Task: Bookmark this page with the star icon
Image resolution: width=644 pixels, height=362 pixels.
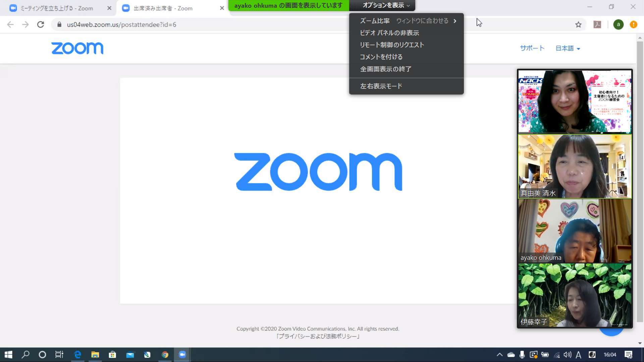Action: click(578, 24)
